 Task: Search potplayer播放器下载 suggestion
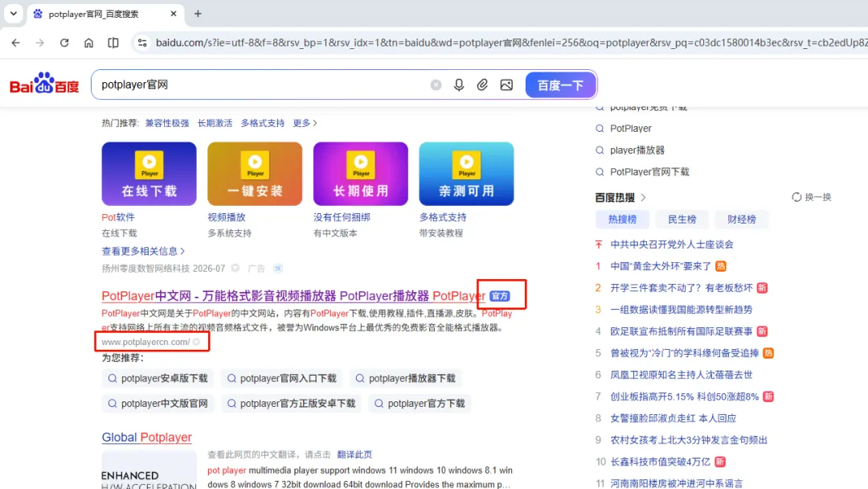(x=406, y=378)
